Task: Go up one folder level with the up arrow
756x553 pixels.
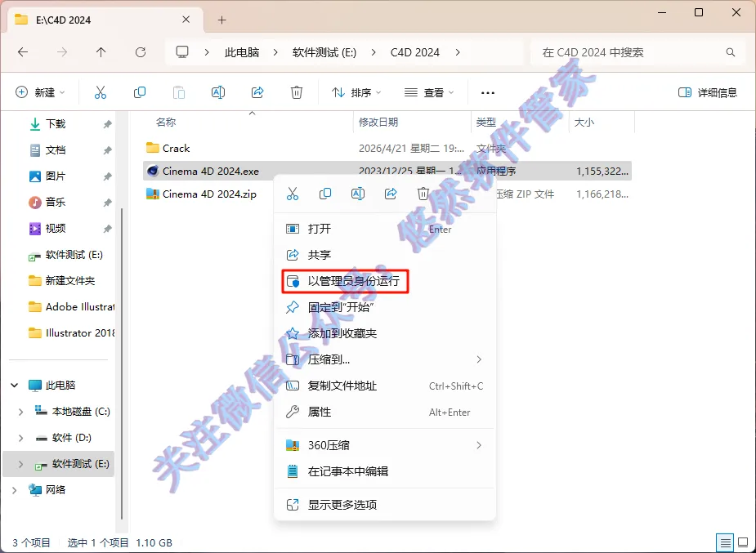Action: 101,52
